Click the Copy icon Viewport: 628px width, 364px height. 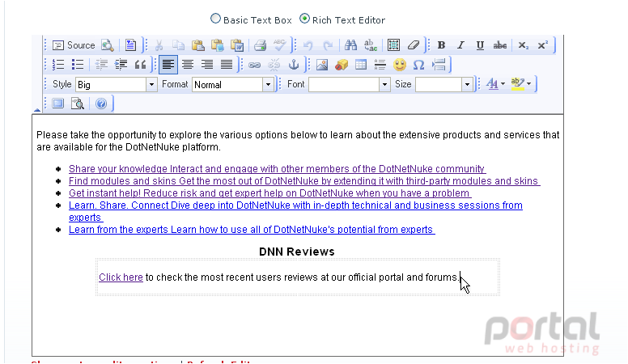(178, 45)
